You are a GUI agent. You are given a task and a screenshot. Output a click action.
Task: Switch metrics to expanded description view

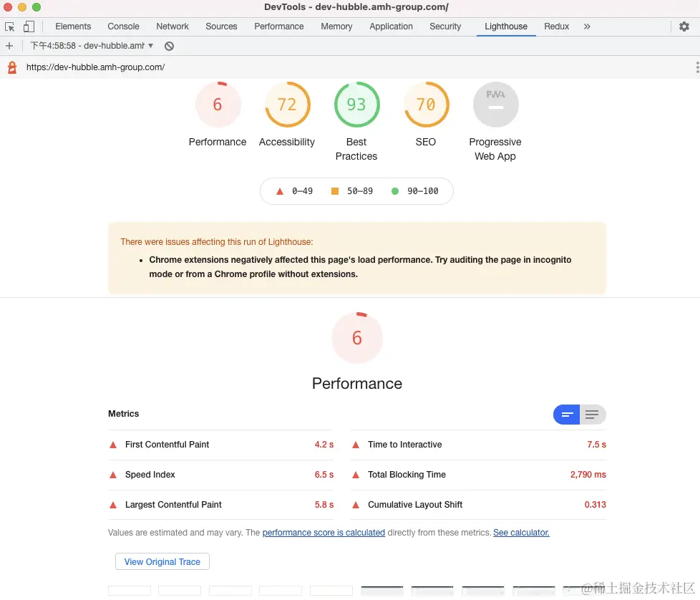coord(593,415)
